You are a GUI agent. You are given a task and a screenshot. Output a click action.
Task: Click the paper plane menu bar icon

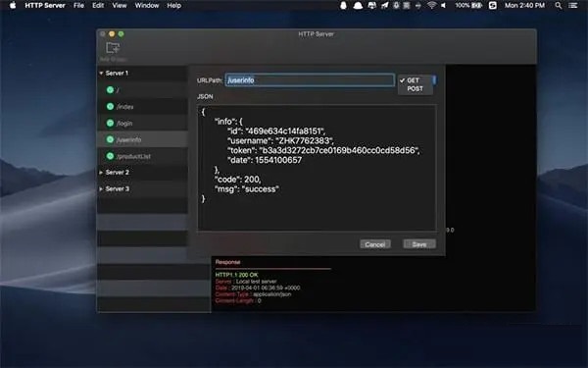(x=385, y=6)
